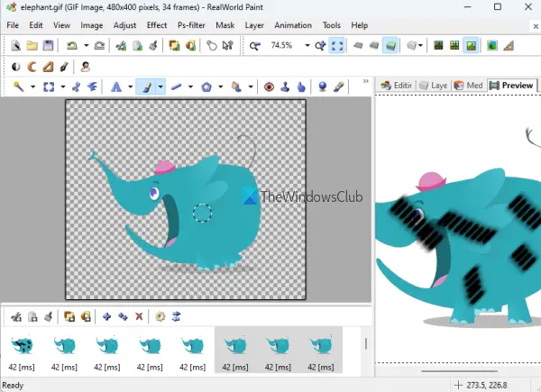Switch to the Media tab
The height and width of the screenshot is (392, 541).
pyautogui.click(x=469, y=85)
